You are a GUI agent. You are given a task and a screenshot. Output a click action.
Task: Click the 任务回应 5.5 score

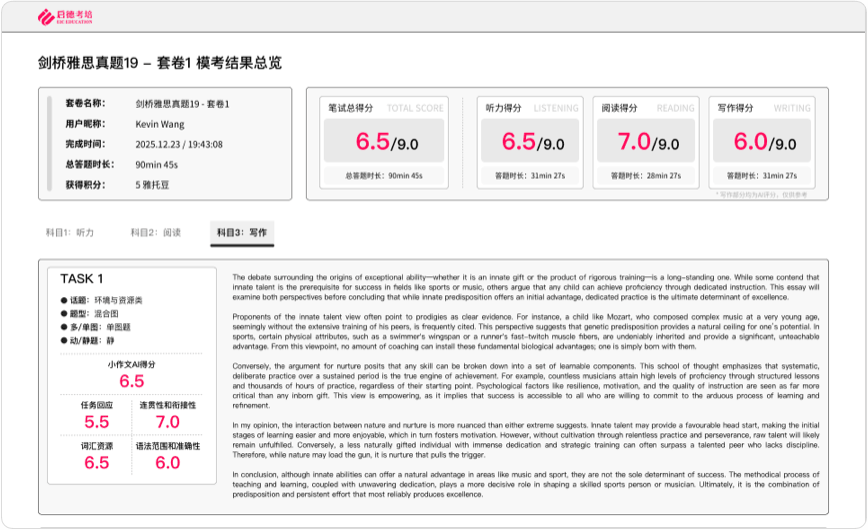point(96,422)
